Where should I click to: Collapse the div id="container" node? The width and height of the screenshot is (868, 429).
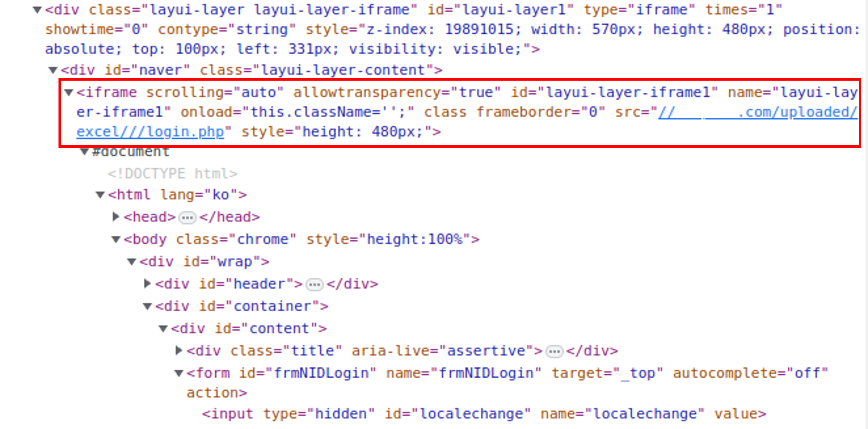[147, 306]
